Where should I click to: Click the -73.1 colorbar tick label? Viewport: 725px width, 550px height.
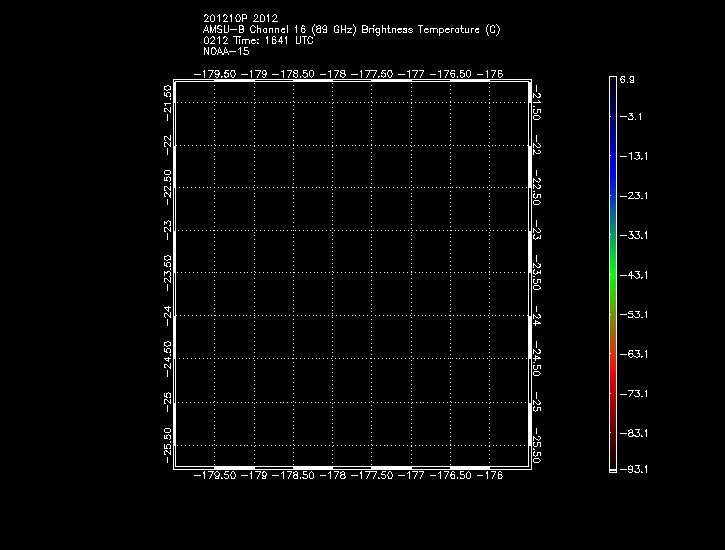click(633, 394)
